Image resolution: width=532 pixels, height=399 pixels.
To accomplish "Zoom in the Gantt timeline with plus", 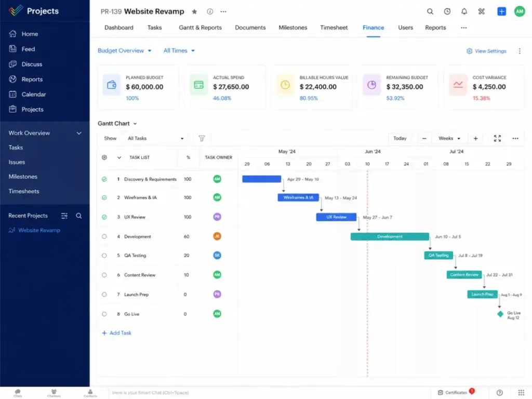I will pos(476,138).
